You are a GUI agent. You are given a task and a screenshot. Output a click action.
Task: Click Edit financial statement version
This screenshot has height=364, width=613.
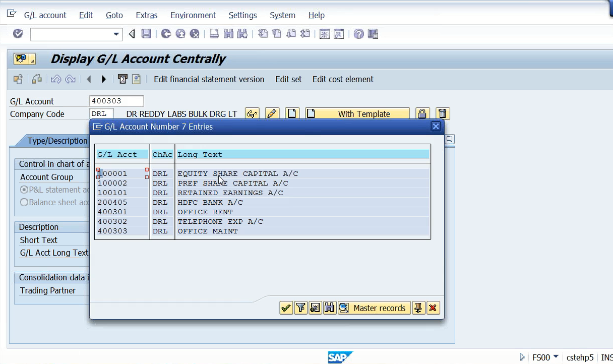pos(209,79)
